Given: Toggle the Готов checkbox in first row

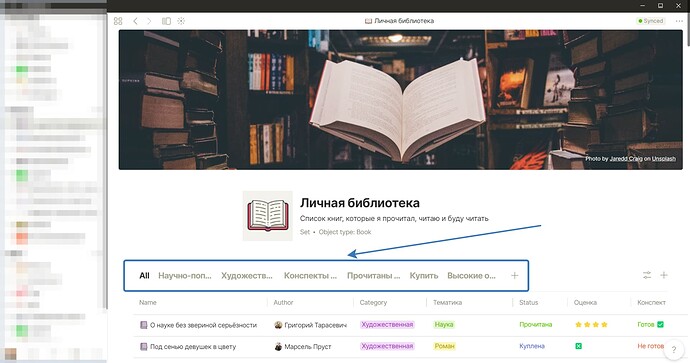Looking at the screenshot, I should [661, 325].
